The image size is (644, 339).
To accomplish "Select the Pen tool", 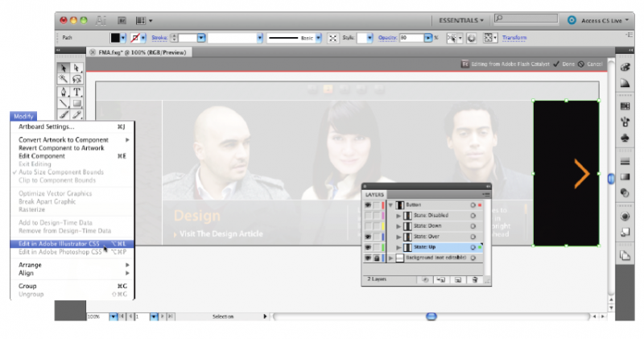I will coord(64,92).
